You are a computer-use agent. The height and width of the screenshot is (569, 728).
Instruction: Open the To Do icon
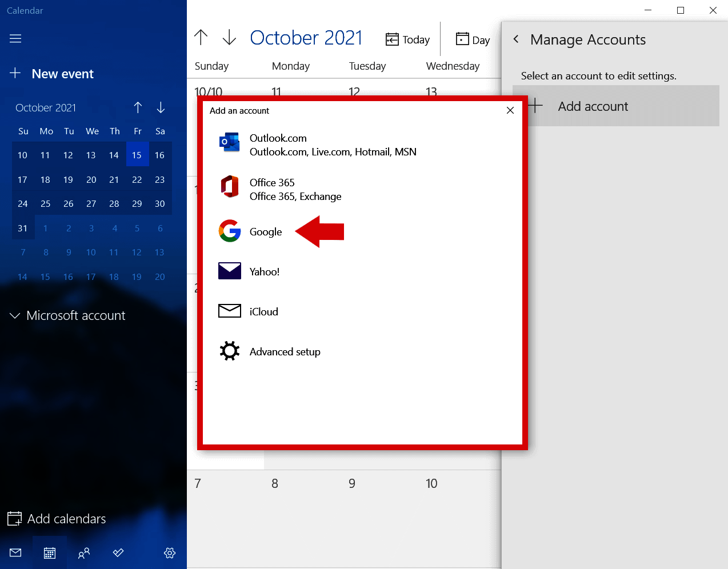tap(118, 552)
